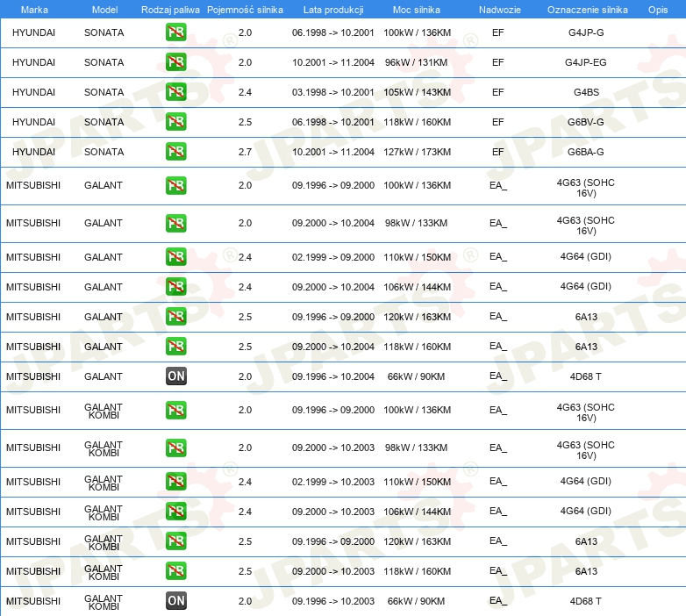Click petrol icon for Galant 02.1999 -> 09.2000 110kW

[175, 257]
